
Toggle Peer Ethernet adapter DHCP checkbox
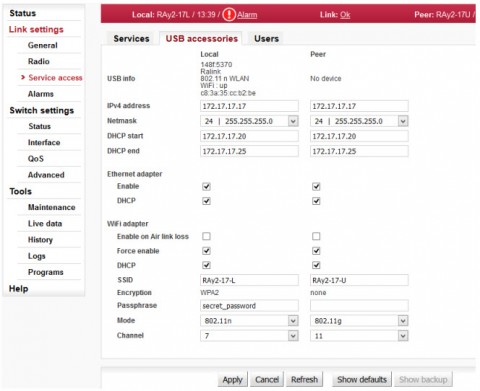pyautogui.click(x=316, y=201)
